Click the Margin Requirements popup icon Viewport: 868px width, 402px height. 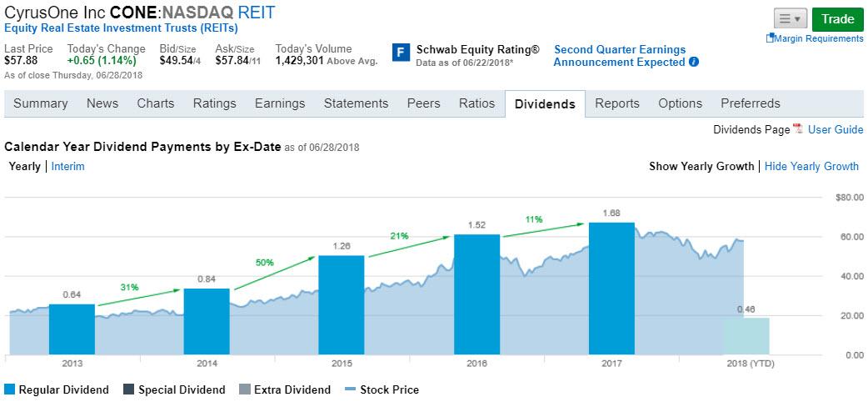click(770, 38)
